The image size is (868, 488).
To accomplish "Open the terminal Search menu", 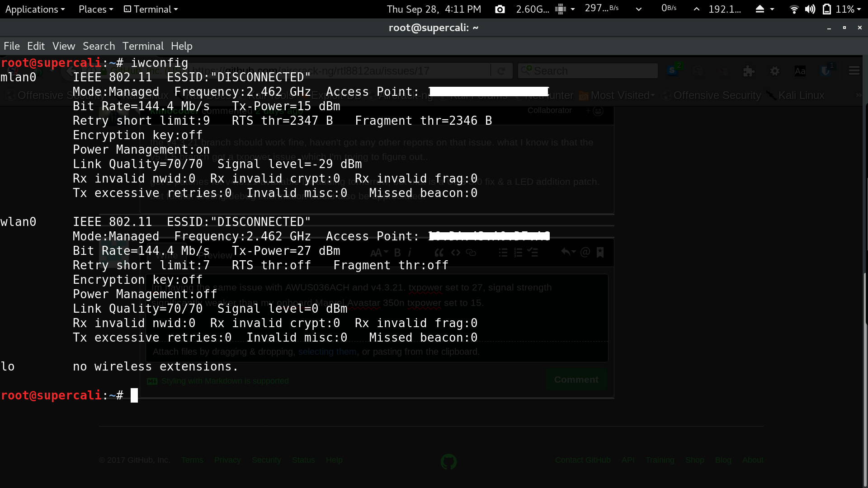I will coord(99,46).
